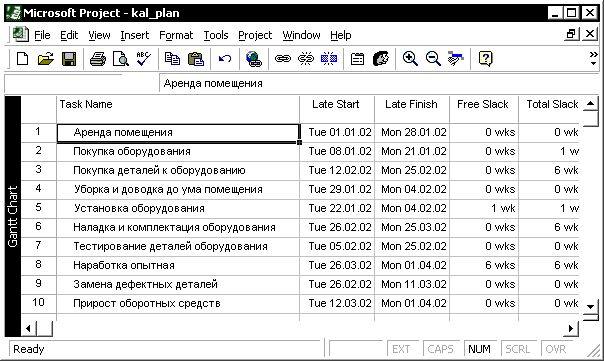
Task: Click the Go To Selected Task icon
Action: (456, 59)
